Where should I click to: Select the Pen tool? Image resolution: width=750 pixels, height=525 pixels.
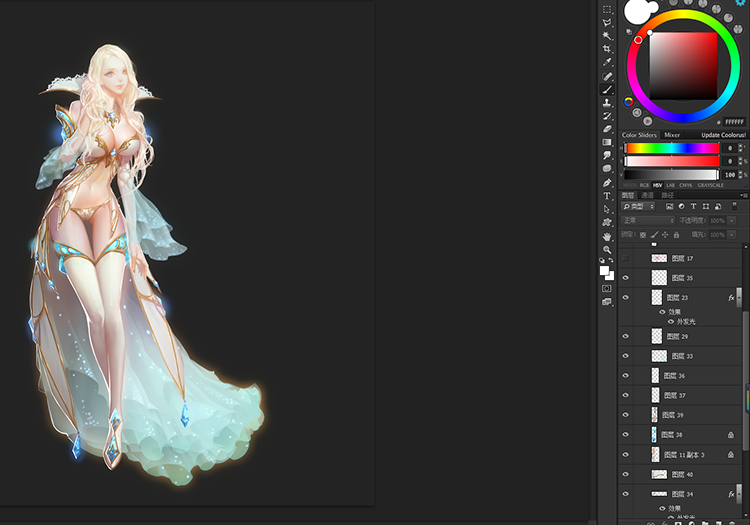(x=607, y=183)
